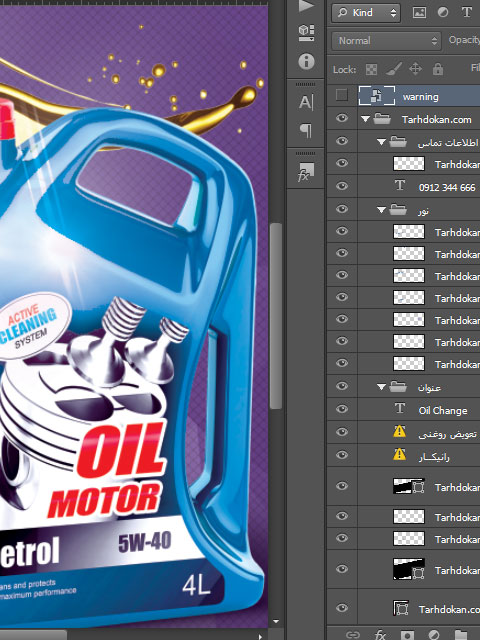Open the Character panel icon
The height and width of the screenshot is (640, 480).
[306, 102]
